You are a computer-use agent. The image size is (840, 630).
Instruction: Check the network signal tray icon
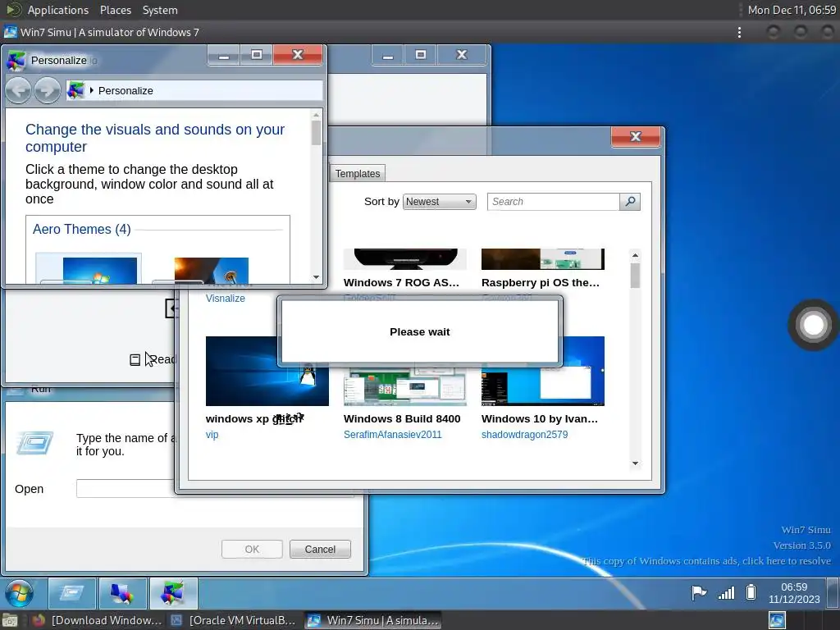726,592
